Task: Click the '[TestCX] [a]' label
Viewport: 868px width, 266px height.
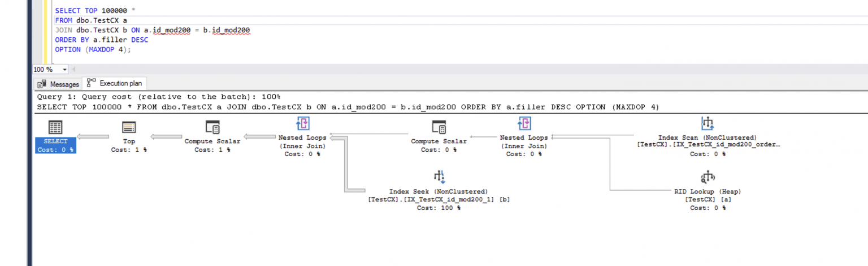Action: [708, 200]
